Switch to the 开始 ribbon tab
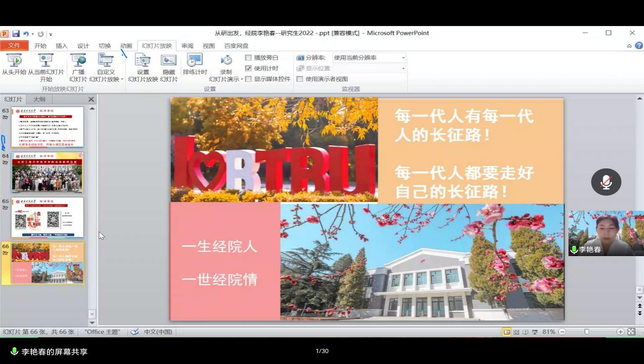The height and width of the screenshot is (364, 644). click(40, 46)
